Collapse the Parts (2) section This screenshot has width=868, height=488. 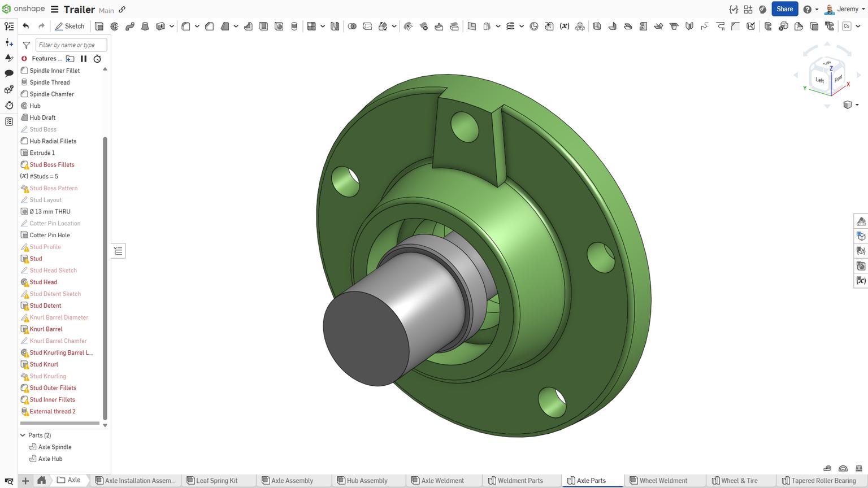(23, 435)
